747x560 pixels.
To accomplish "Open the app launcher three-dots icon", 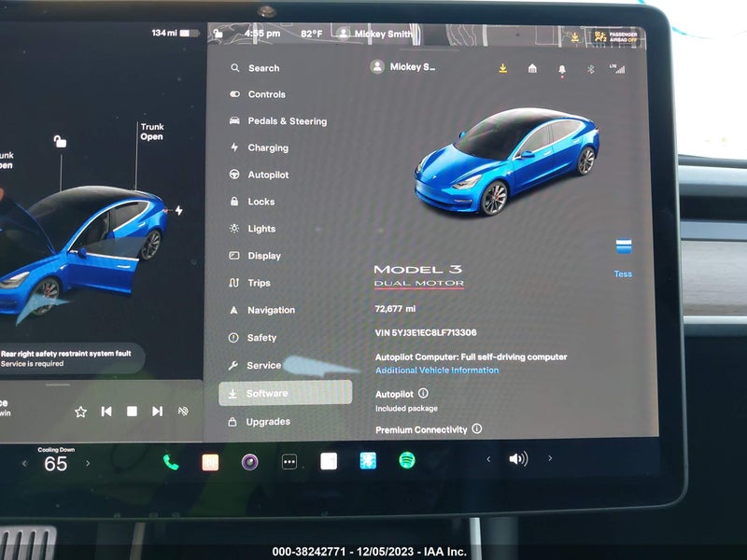I will [x=289, y=461].
